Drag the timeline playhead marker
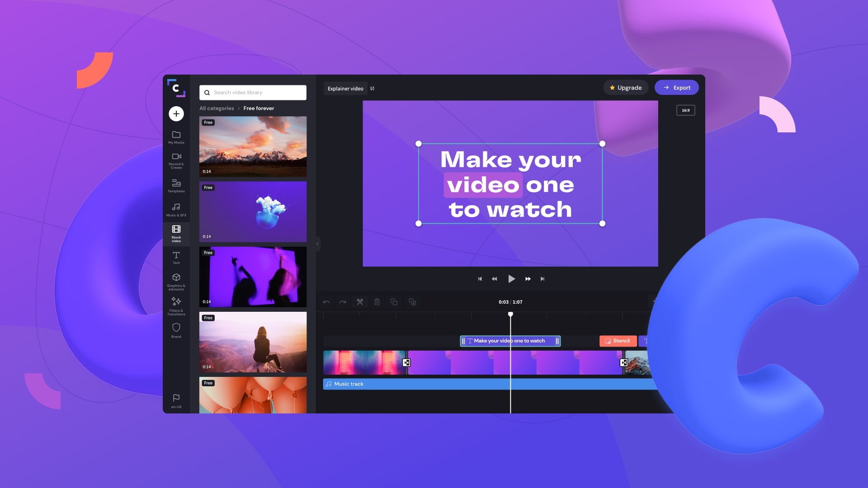This screenshot has height=488, width=868. pos(511,314)
